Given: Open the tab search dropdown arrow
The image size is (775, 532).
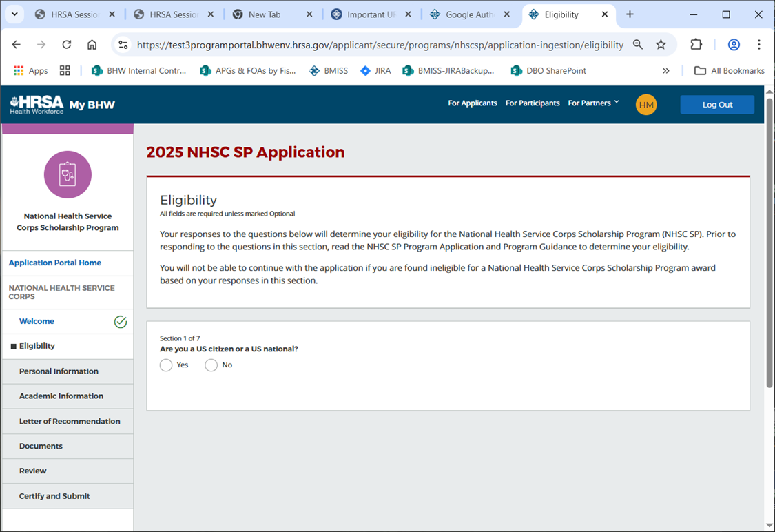Looking at the screenshot, I should [14, 14].
